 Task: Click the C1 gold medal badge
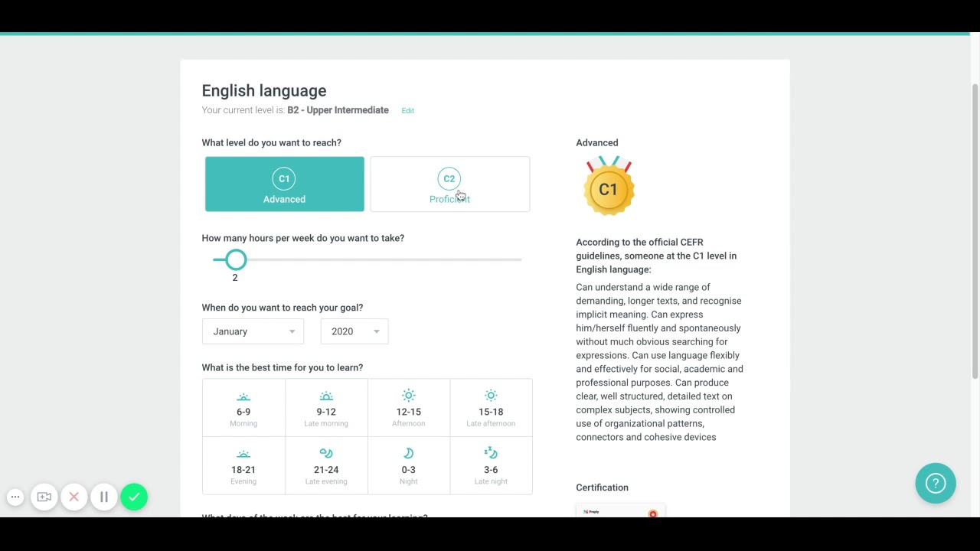click(609, 186)
